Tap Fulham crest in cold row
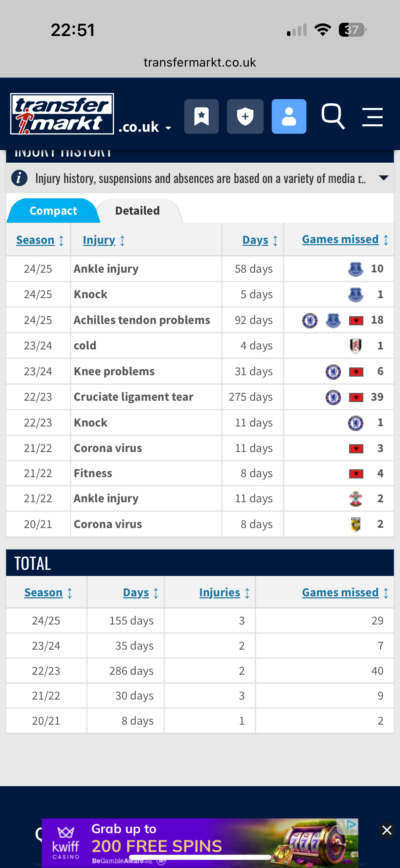 pos(356,346)
